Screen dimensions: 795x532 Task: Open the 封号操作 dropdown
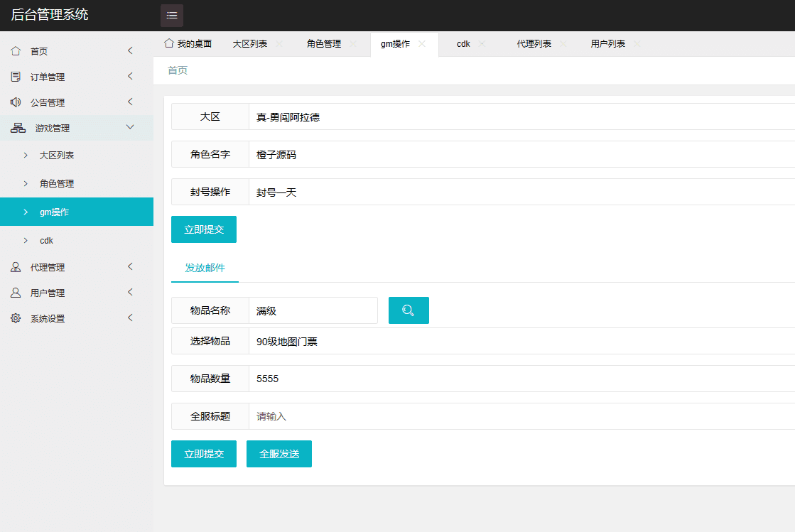(521, 192)
